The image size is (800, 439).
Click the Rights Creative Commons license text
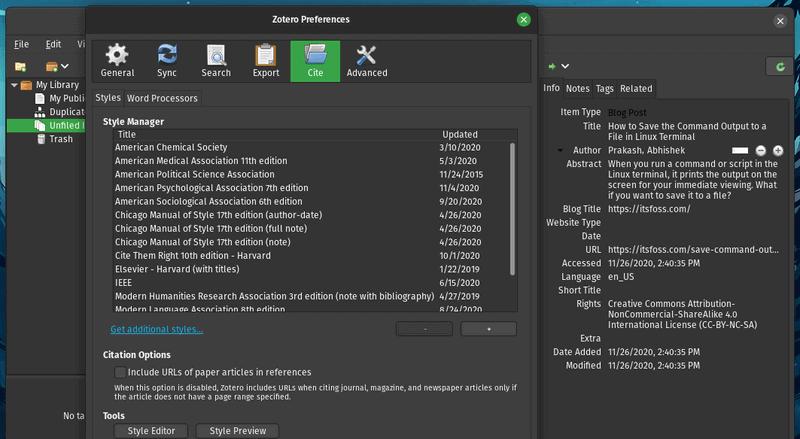(x=682, y=314)
